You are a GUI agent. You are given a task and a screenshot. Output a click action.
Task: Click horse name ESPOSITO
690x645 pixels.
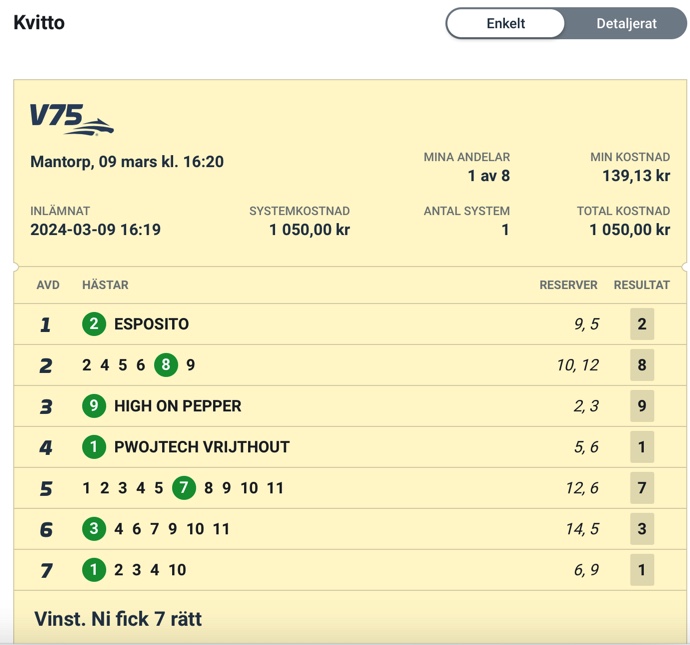(151, 324)
